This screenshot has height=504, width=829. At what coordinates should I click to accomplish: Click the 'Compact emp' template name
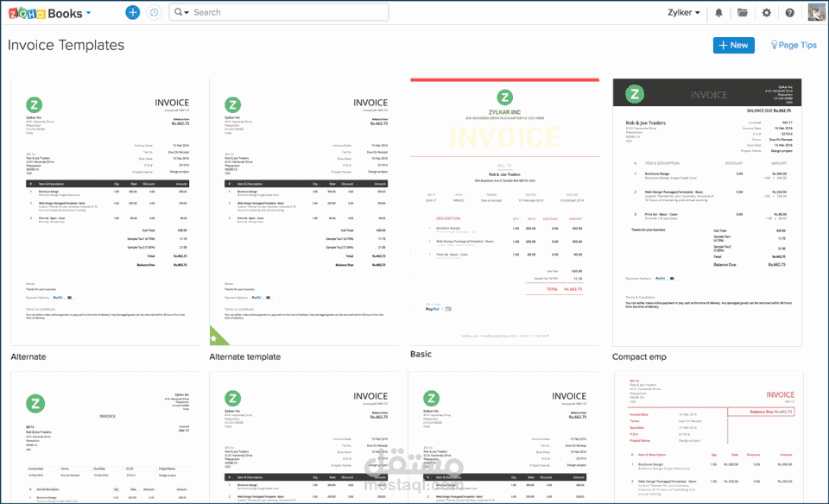639,356
